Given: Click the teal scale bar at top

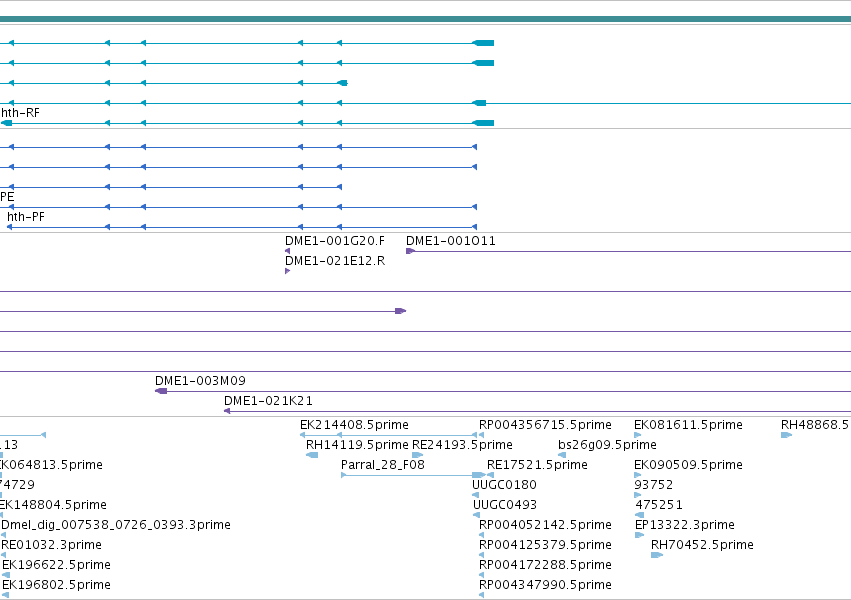Looking at the screenshot, I should click(426, 20).
